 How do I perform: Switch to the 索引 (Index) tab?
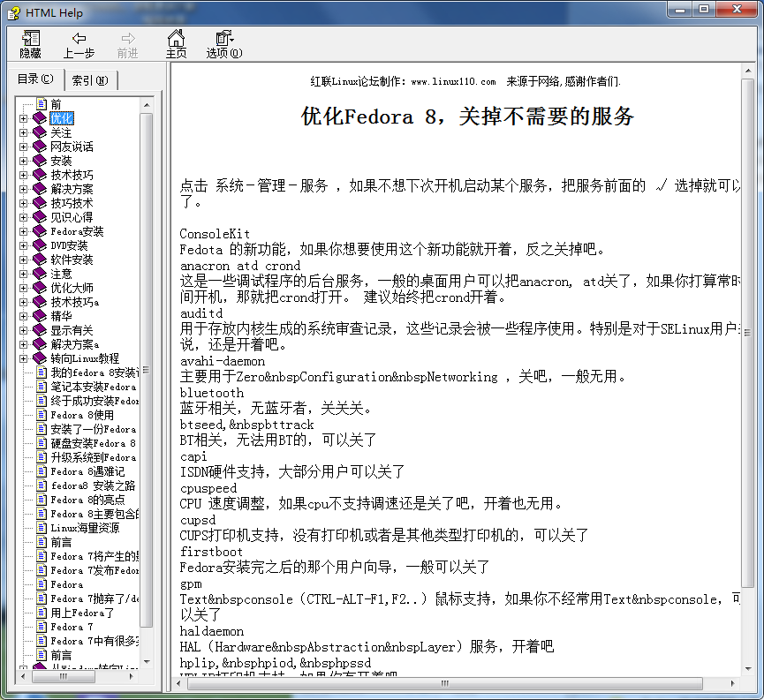(90, 80)
